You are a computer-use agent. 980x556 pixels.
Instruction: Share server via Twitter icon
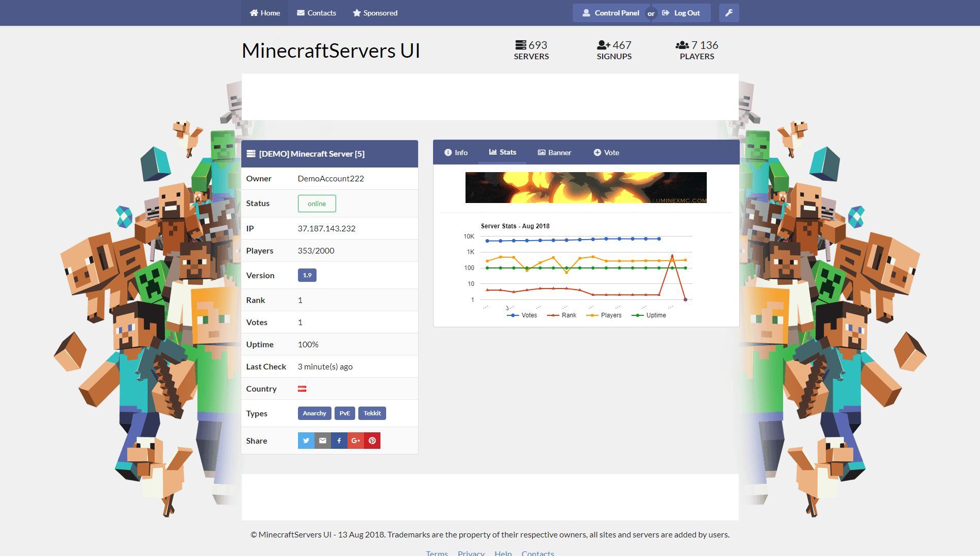[x=306, y=441]
